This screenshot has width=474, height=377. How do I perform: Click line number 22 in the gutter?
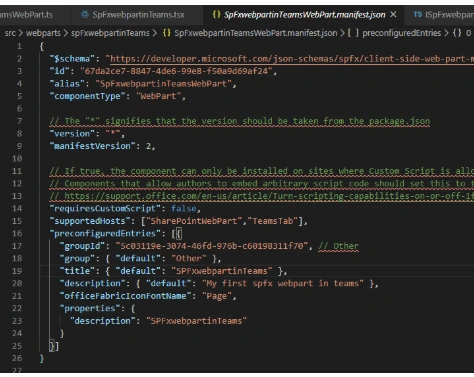pyautogui.click(x=17, y=308)
